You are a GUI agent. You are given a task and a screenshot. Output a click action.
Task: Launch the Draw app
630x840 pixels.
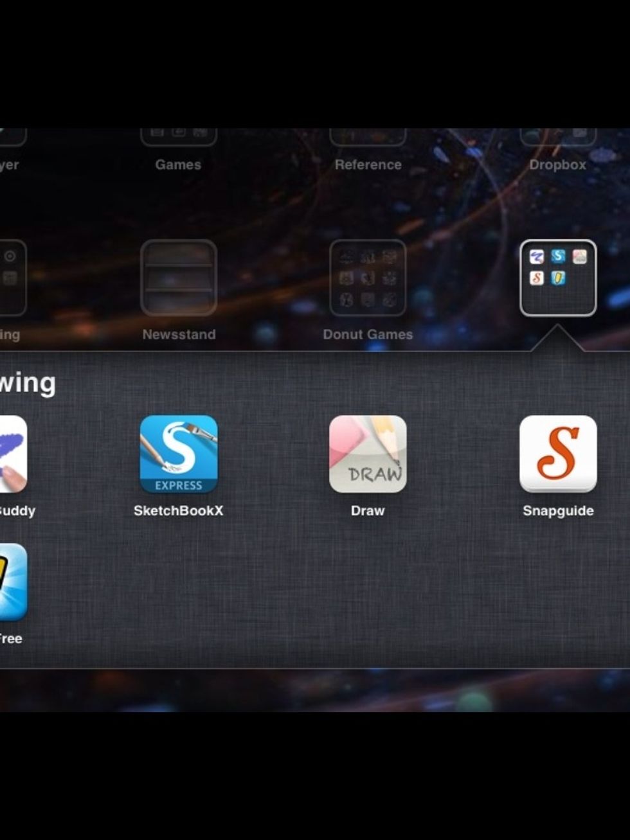coord(367,455)
